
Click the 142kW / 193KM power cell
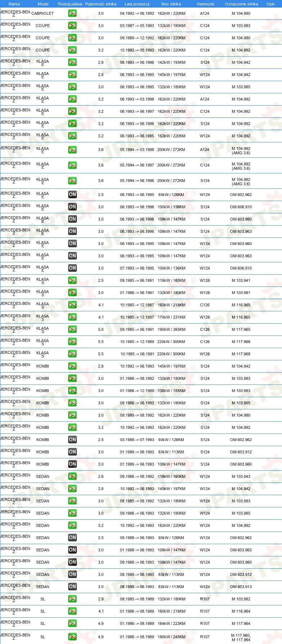point(171,62)
